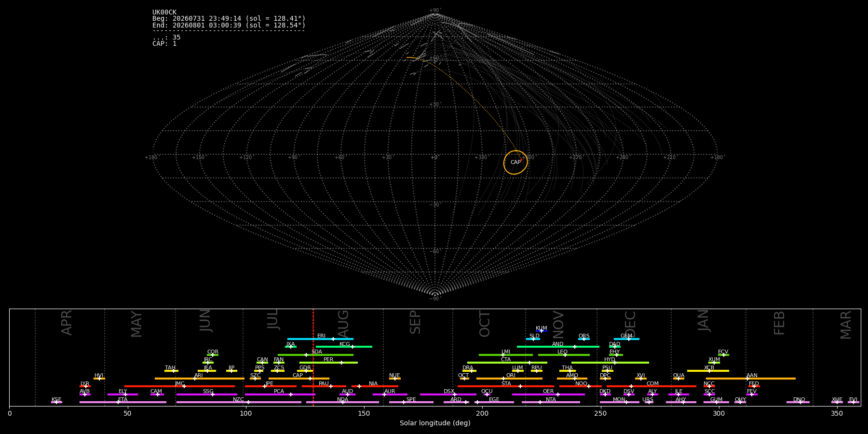Click the ETA shower bar
The image size is (868, 434).
(x=123, y=402)
